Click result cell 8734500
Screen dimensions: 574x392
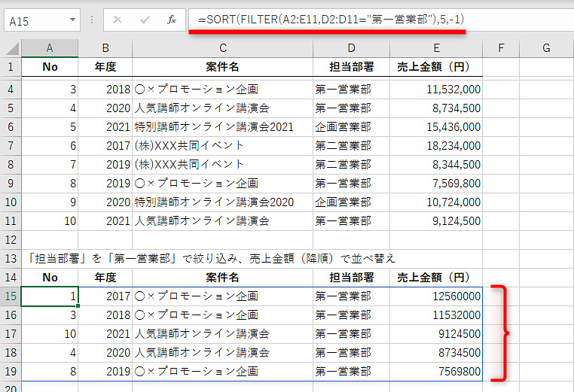pos(436,353)
